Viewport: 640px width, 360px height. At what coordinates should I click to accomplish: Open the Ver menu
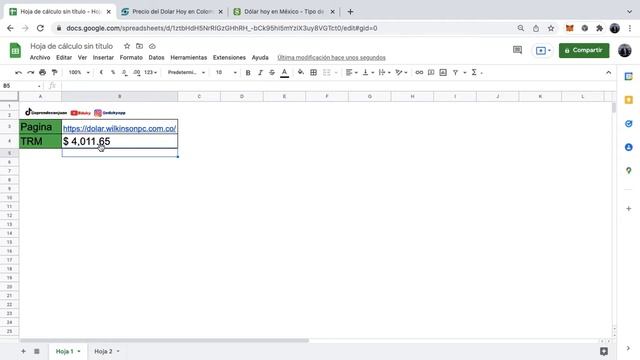(x=82, y=58)
